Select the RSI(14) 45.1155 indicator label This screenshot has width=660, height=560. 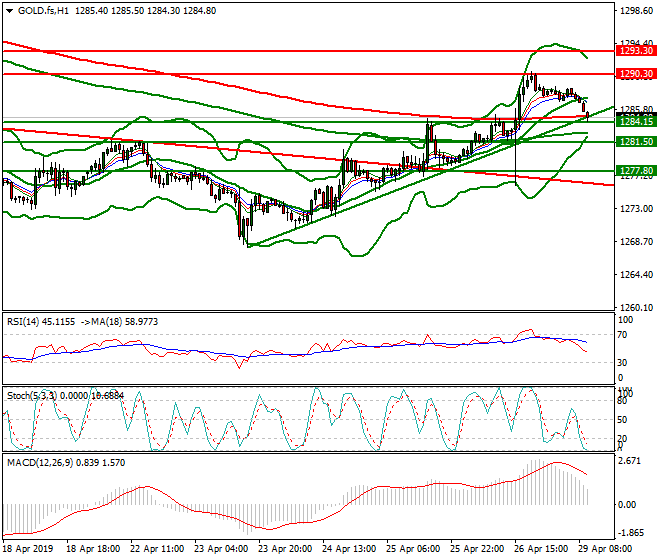pyautogui.click(x=41, y=322)
